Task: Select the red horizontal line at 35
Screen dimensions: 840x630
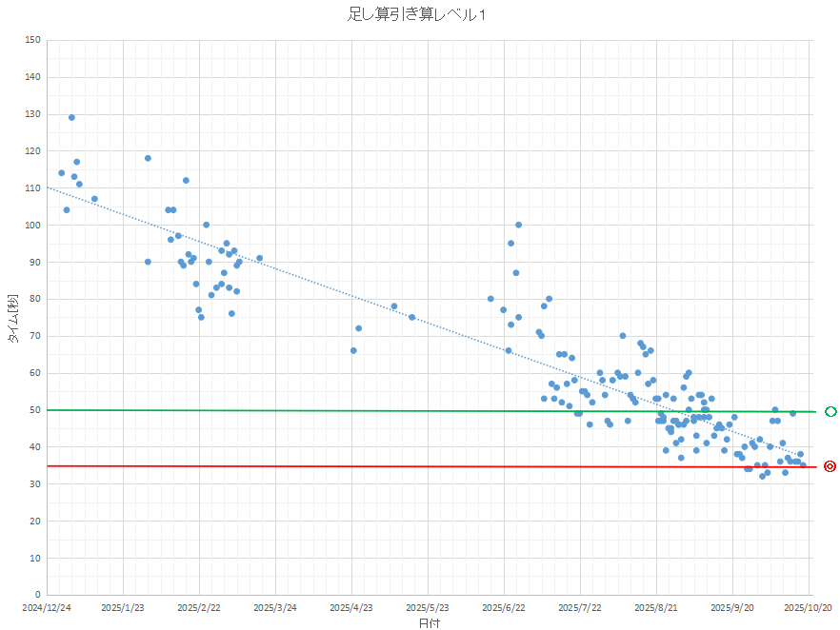Action: pos(286,466)
